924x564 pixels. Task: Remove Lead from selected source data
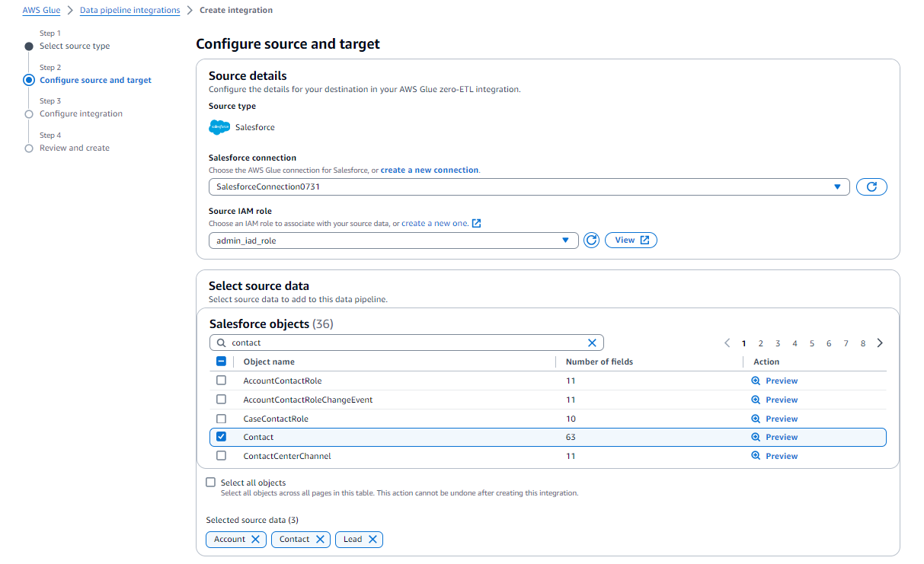(x=373, y=539)
